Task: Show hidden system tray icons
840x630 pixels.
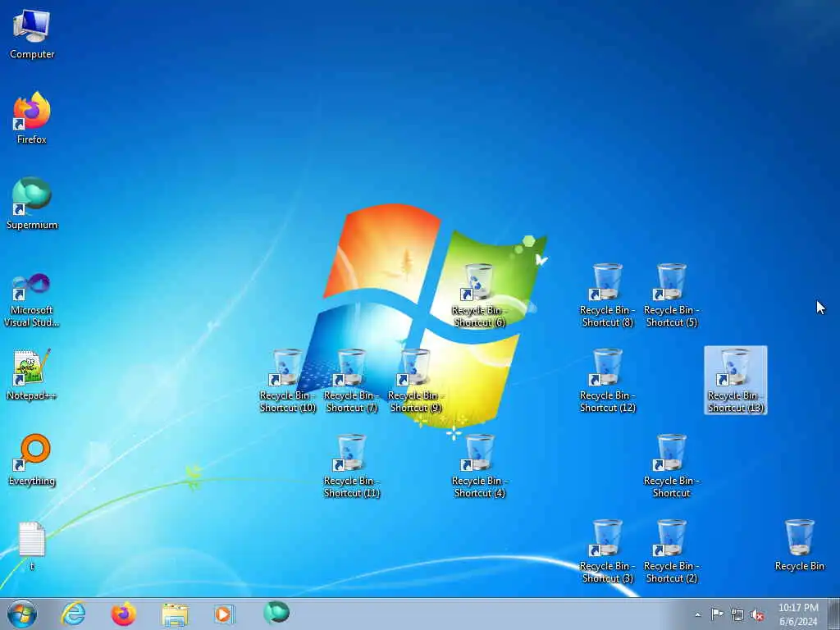Action: coord(697,614)
